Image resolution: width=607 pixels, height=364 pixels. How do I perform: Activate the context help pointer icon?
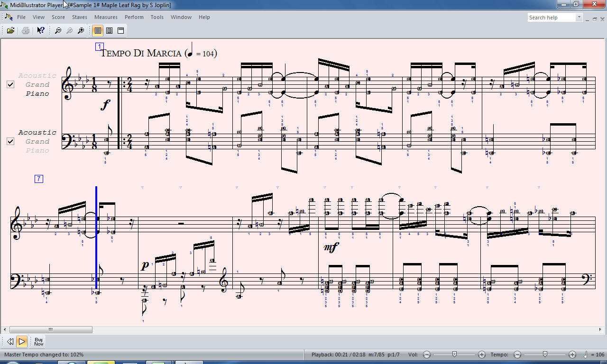pos(41,30)
